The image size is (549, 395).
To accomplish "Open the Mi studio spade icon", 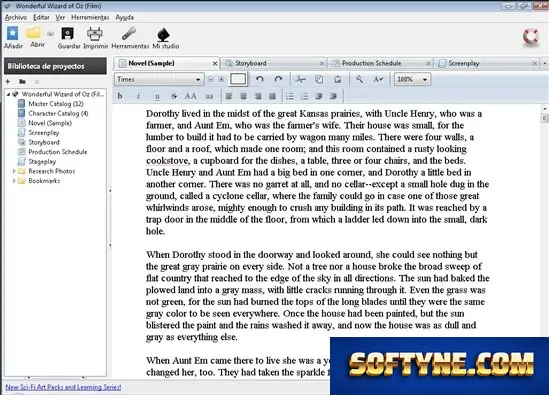I will pos(164,34).
